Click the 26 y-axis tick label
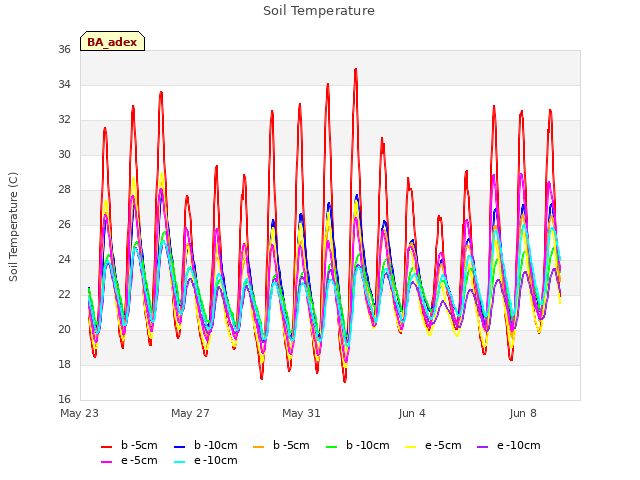 click(64, 224)
